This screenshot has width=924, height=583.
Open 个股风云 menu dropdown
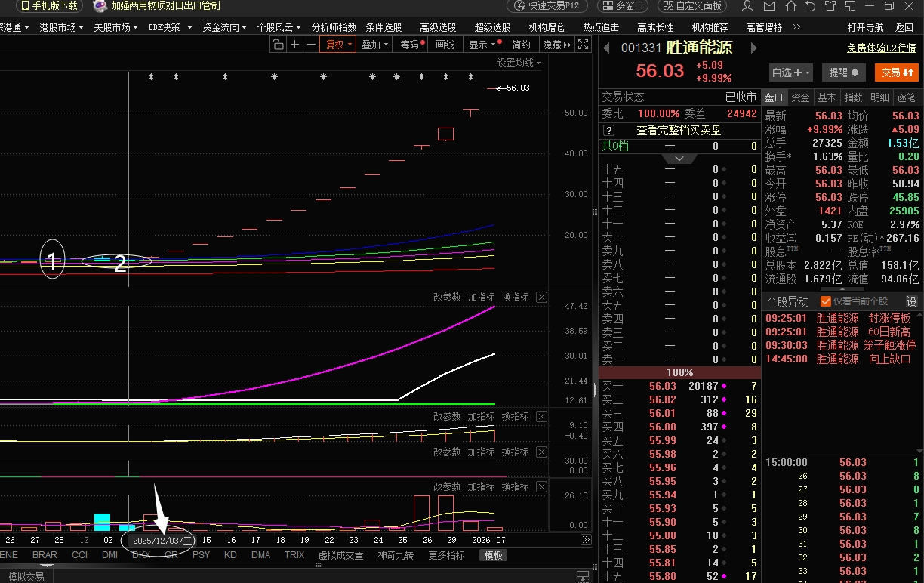click(x=279, y=27)
